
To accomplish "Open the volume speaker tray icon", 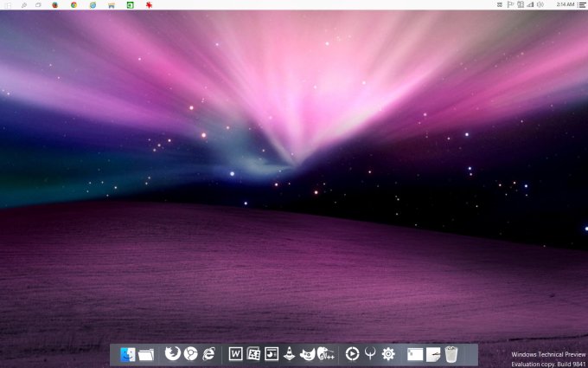I will pos(540,4).
